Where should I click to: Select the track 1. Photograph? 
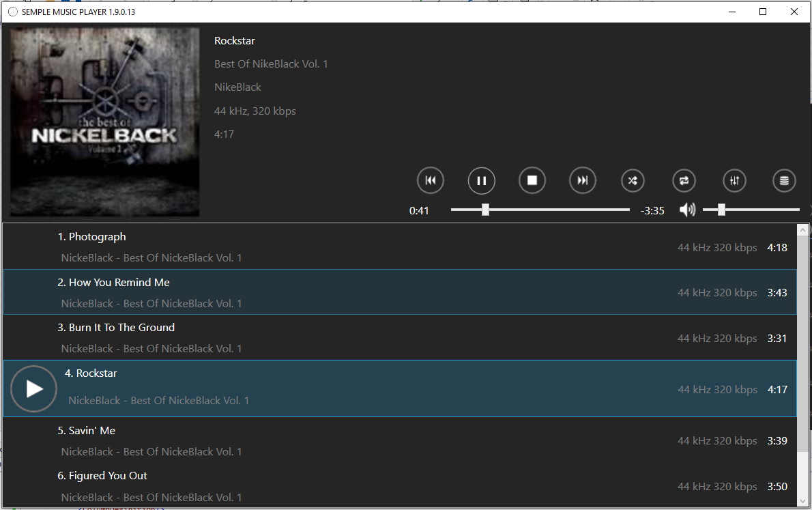pos(400,246)
